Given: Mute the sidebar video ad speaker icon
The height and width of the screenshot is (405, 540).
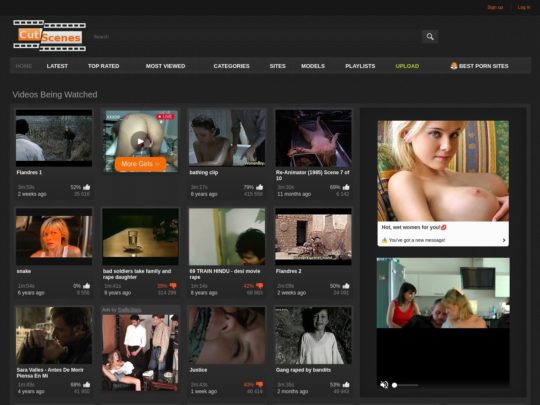Looking at the screenshot, I should 384,385.
